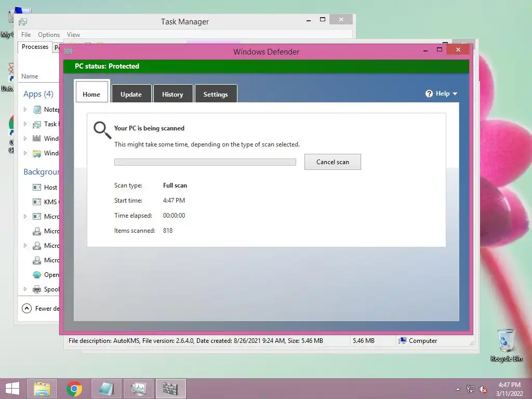Click the network tray icon

point(471,389)
